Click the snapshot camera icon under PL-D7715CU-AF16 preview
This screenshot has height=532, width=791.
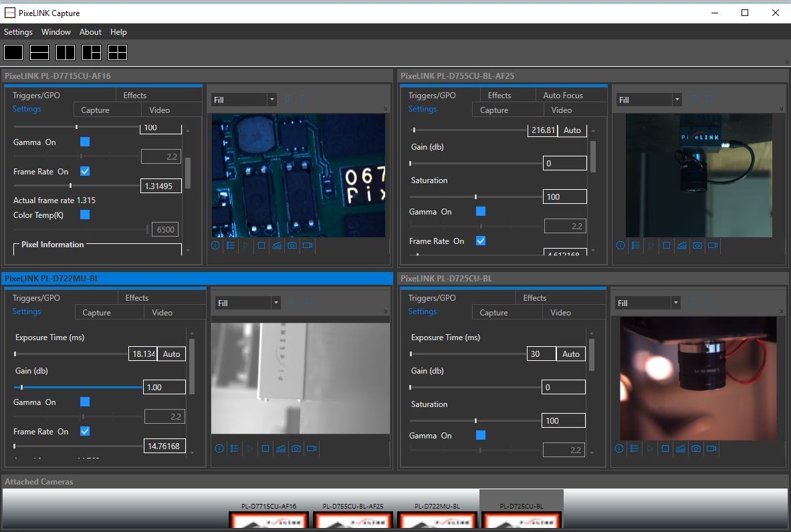click(x=292, y=245)
